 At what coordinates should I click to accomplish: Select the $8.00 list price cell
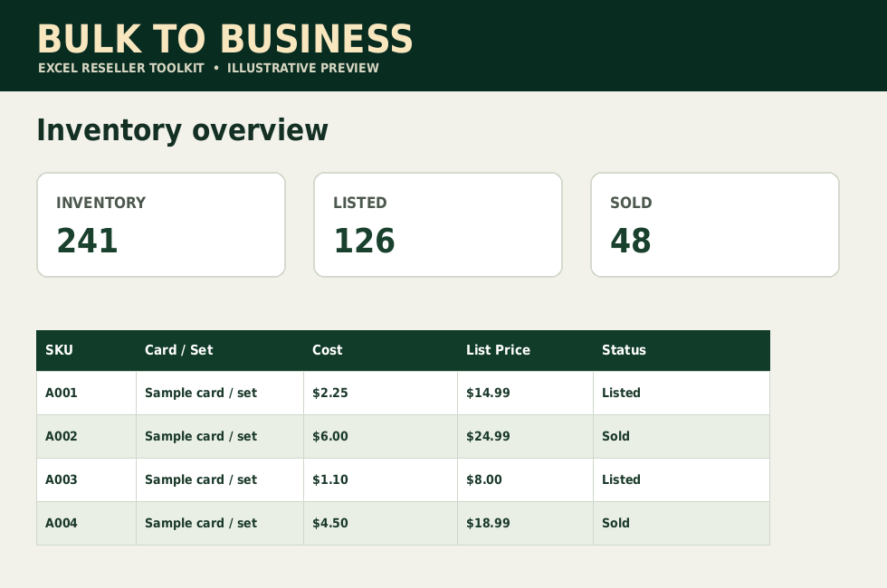click(x=525, y=480)
